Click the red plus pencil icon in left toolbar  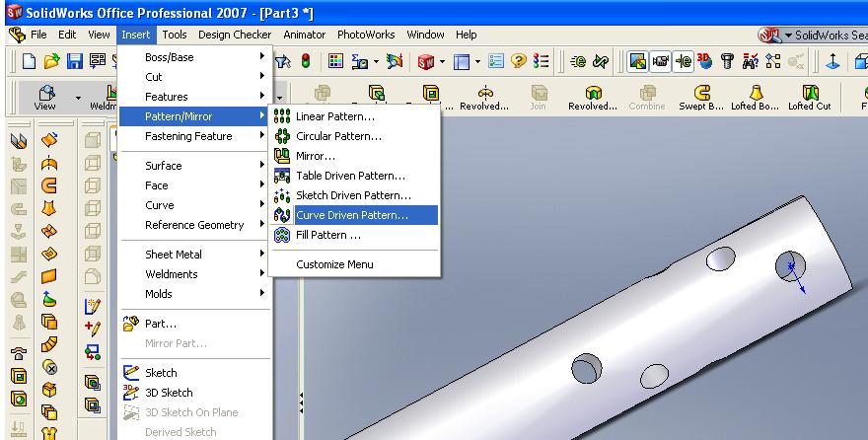(93, 329)
